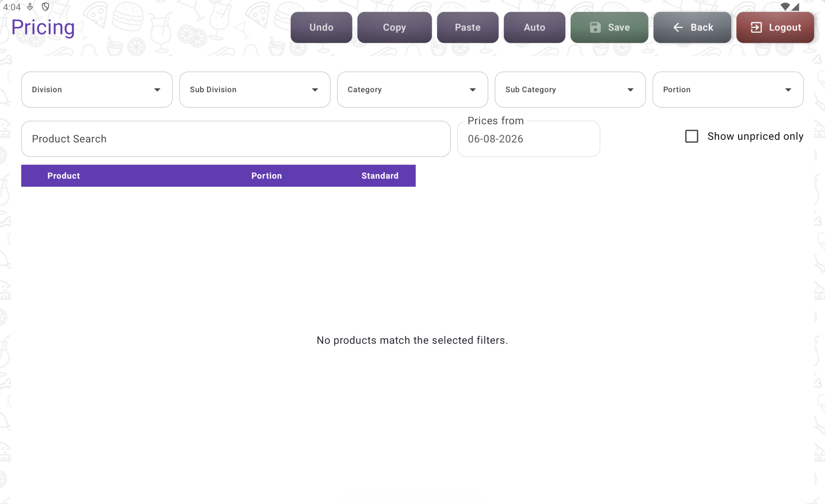This screenshot has height=504, width=825.
Task: Click the 4:04 clock in status bar
Action: pos(12,7)
